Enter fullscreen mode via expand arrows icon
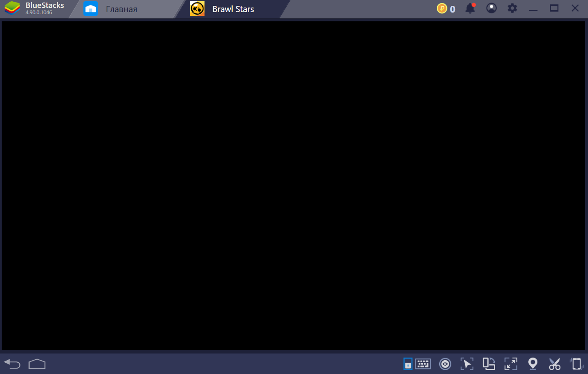 click(511, 364)
